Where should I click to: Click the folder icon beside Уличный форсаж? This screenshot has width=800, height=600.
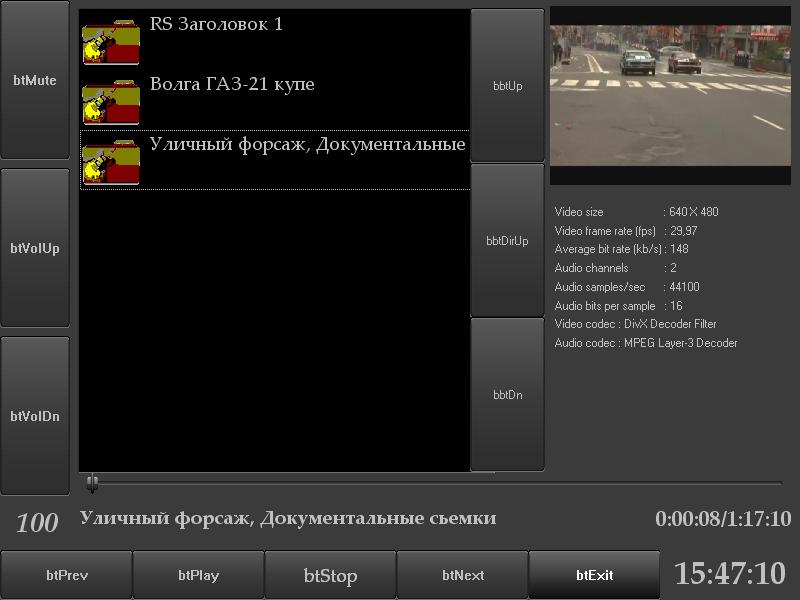[x=111, y=161]
